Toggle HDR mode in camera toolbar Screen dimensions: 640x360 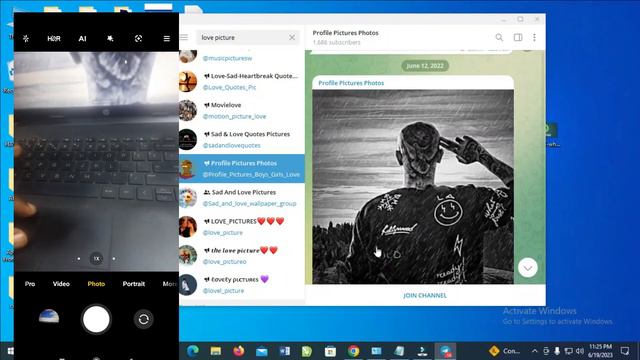54,38
